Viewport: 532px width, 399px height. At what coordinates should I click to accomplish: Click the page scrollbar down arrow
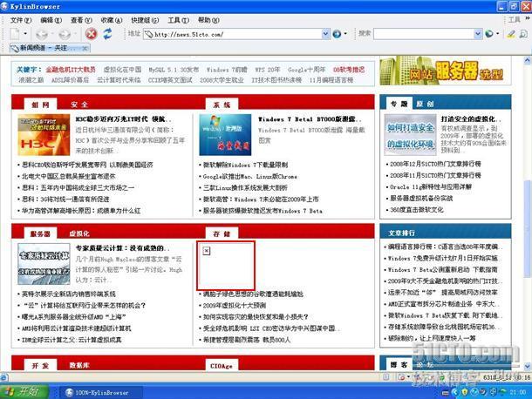(528, 366)
